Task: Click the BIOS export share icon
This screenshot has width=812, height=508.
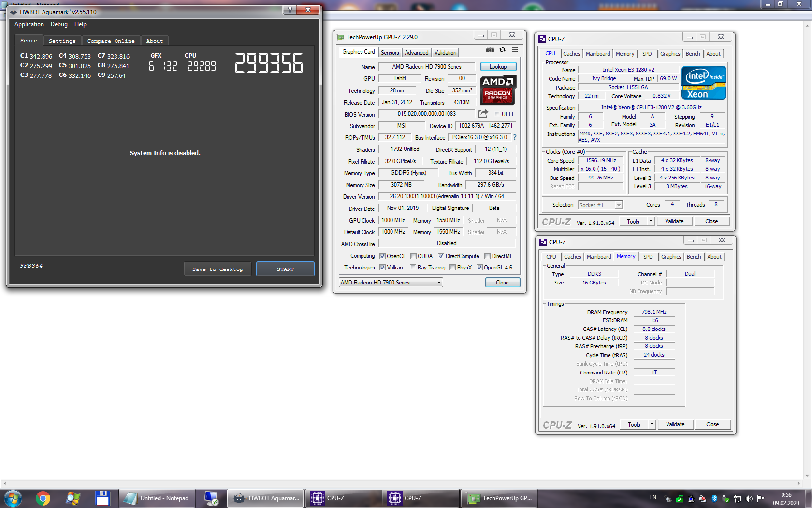Action: [x=483, y=114]
